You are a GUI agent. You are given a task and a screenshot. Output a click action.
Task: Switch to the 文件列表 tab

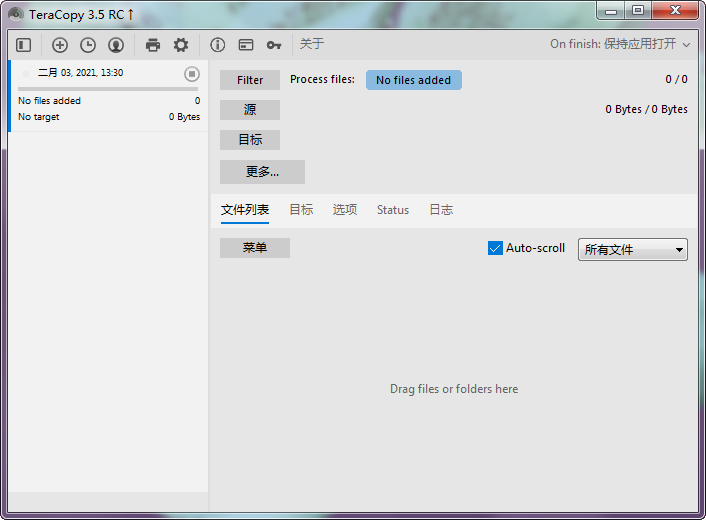pyautogui.click(x=245, y=210)
